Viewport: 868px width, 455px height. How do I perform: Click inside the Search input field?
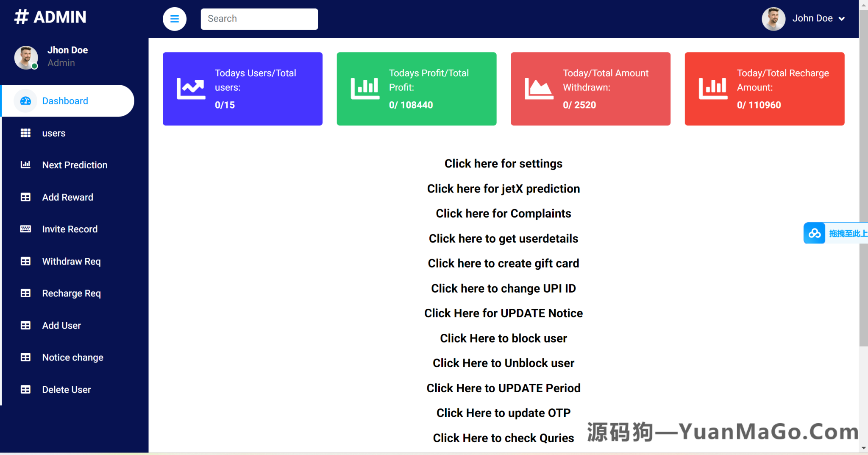(259, 19)
